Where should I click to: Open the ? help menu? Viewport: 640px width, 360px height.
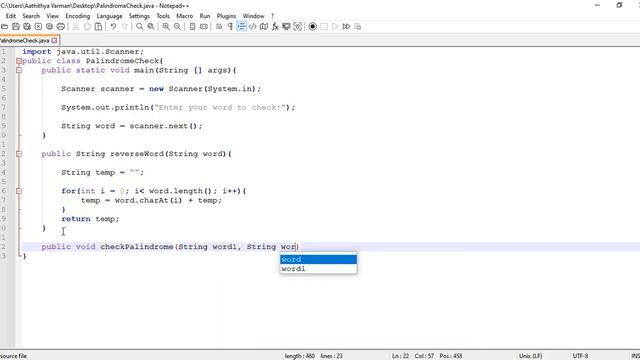pyautogui.click(x=272, y=16)
